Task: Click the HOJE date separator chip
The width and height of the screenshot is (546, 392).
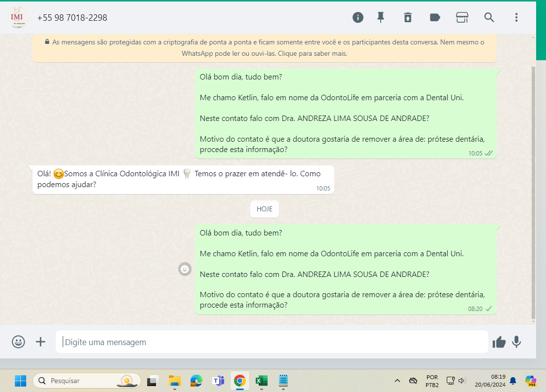Action: tap(264, 209)
